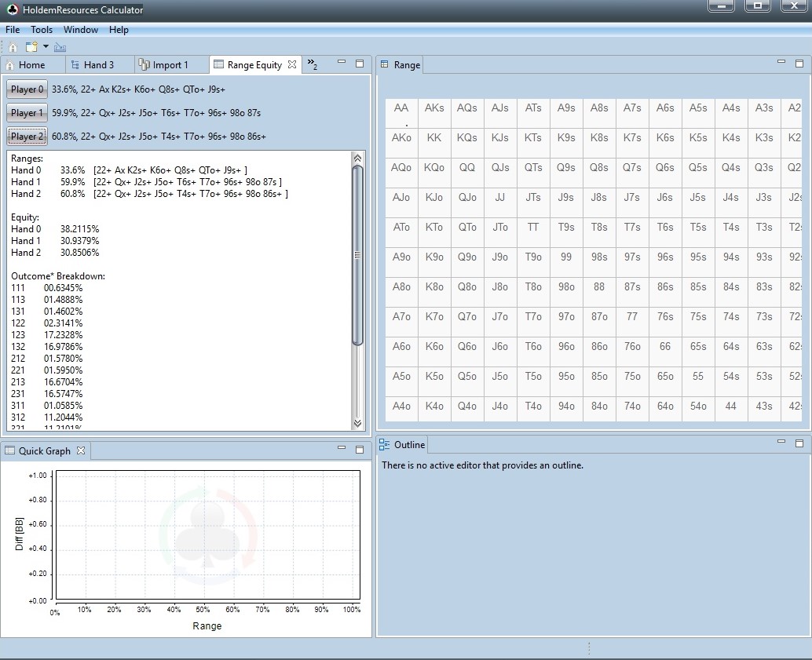Select the K6o hand cell

[x=434, y=351]
